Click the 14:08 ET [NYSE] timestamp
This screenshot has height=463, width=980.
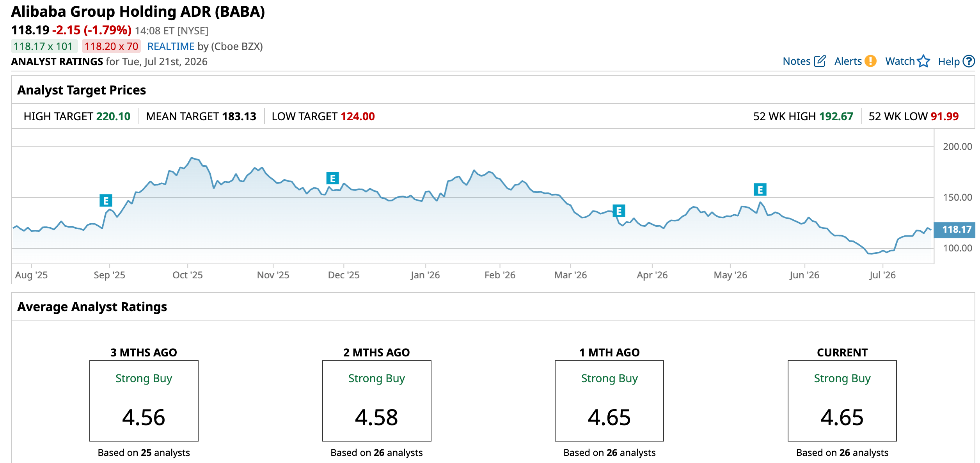point(172,31)
